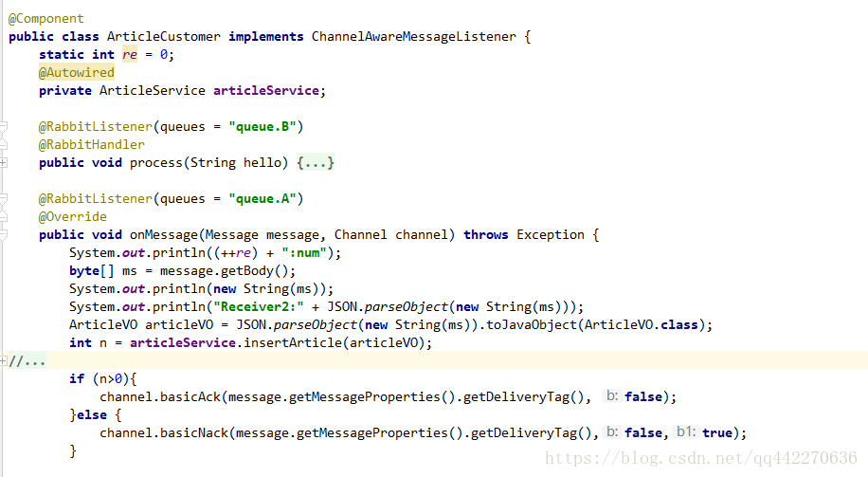Expand the folded process method gutter plus icon
This screenshot has width=868, height=477.
[x=4, y=162]
